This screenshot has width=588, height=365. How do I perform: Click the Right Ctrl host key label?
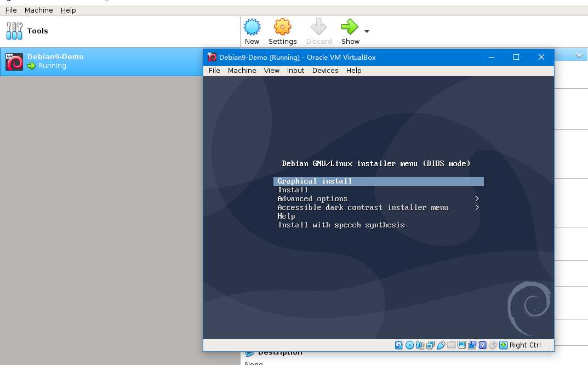point(525,345)
